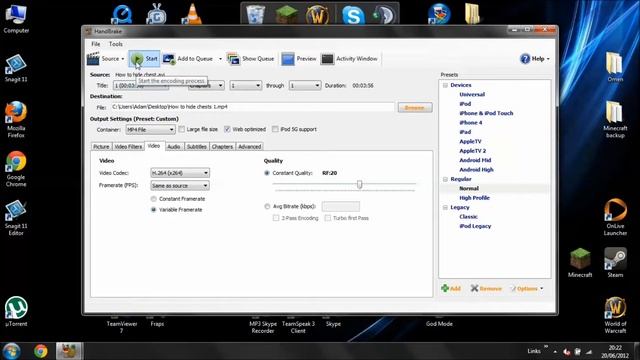Select the Mozilla Firefox desktop icon
The image size is (640, 360).
click(x=16, y=119)
